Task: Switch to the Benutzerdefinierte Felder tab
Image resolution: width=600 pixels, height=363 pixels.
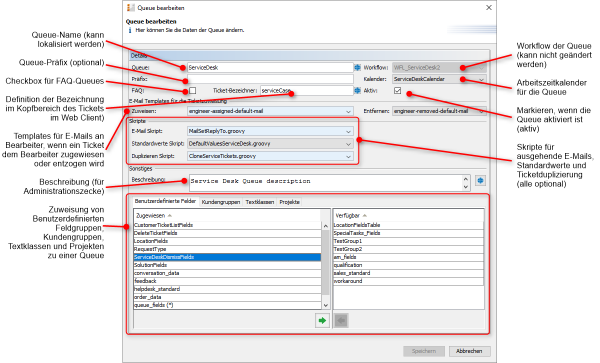Action: pyautogui.click(x=165, y=201)
